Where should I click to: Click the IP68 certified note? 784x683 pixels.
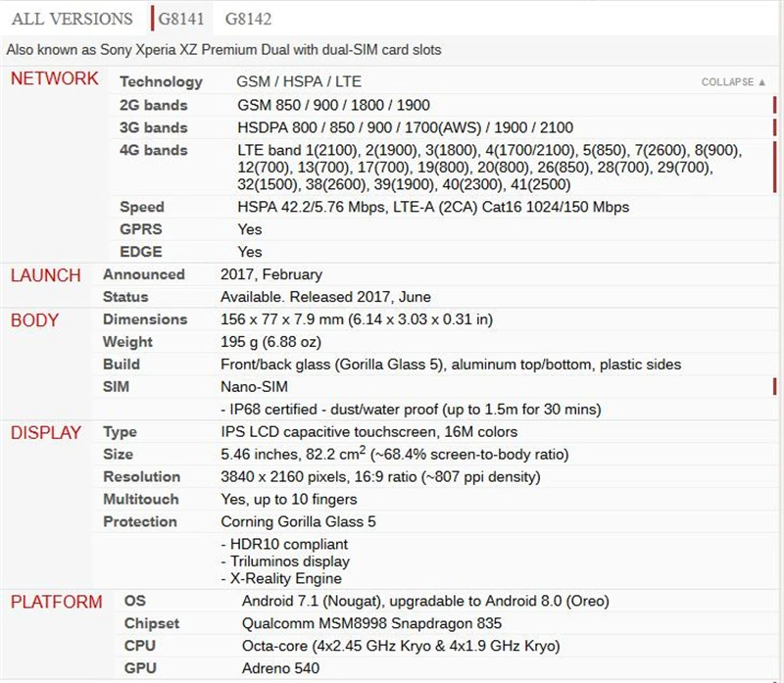(411, 410)
